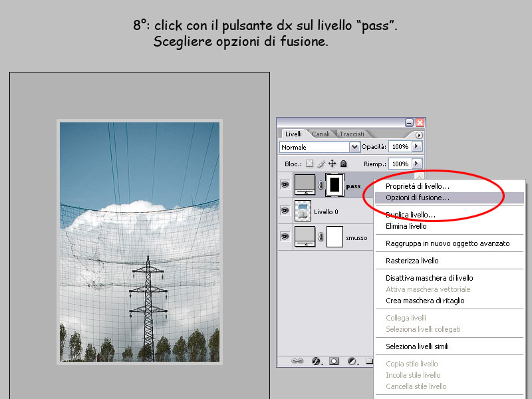
Task: Open the Opacità value arrow
Action: click(x=416, y=146)
